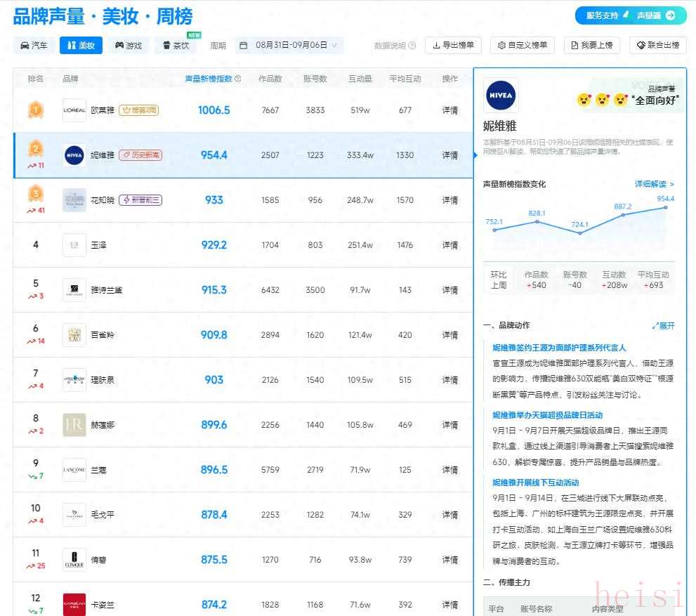Click the question mark next to 数据说明
696x616 pixels.
tap(412, 46)
